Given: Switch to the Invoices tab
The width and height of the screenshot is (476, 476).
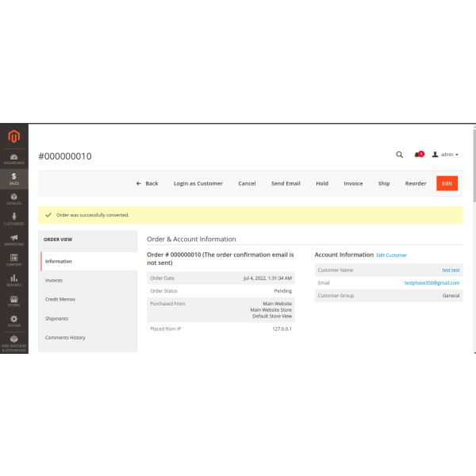Looking at the screenshot, I should click(54, 280).
